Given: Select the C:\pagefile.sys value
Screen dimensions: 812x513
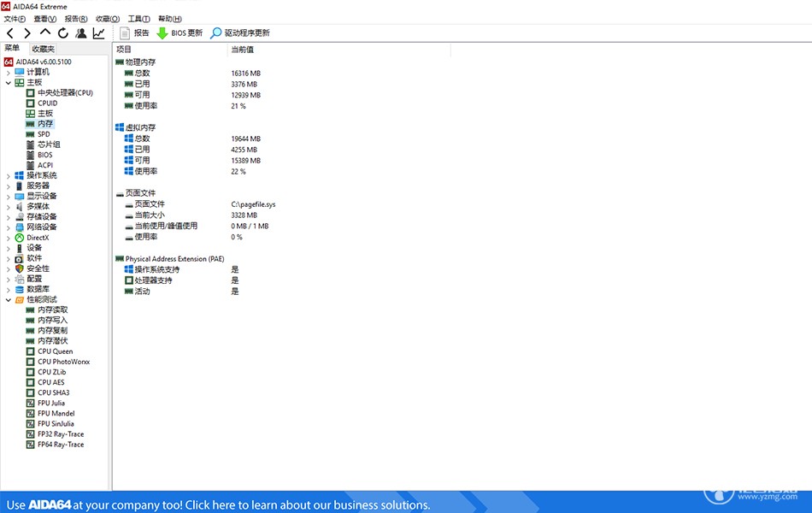Looking at the screenshot, I should click(x=253, y=204).
